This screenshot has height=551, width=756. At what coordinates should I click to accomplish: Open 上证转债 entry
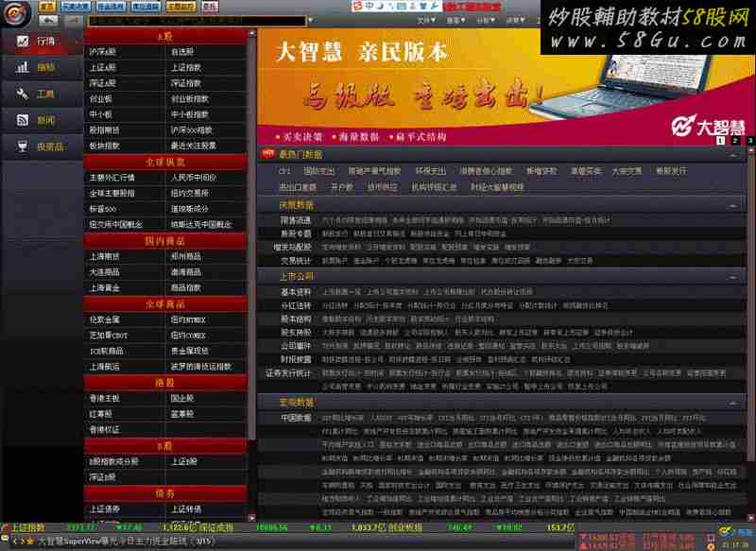tap(185, 509)
